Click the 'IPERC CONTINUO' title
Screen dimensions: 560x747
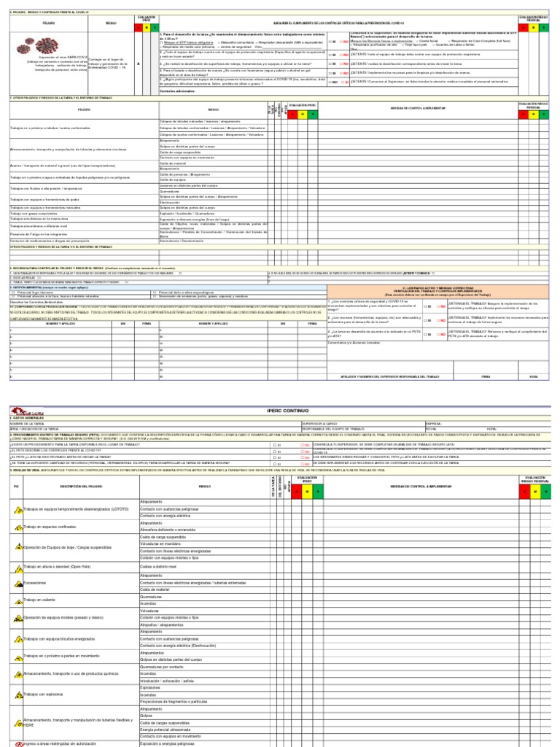coord(287,411)
